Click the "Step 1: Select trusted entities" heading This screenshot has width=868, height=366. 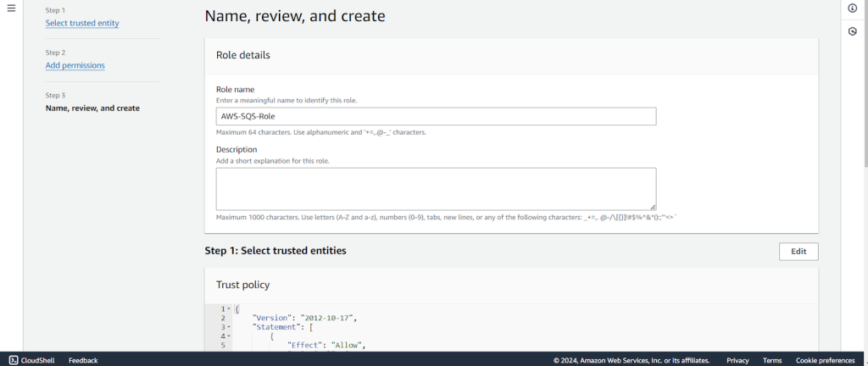(275, 251)
